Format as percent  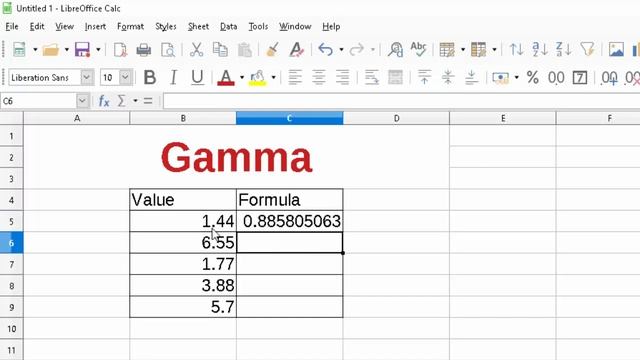click(x=532, y=78)
